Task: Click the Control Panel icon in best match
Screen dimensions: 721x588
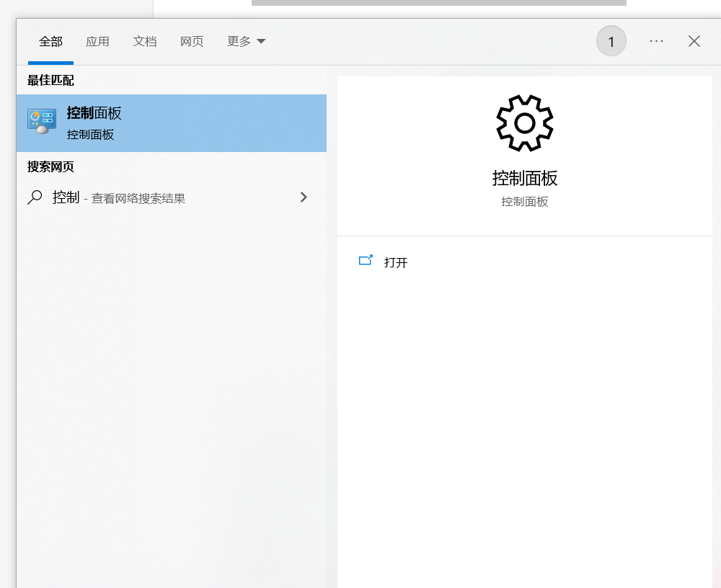Action: pos(42,121)
